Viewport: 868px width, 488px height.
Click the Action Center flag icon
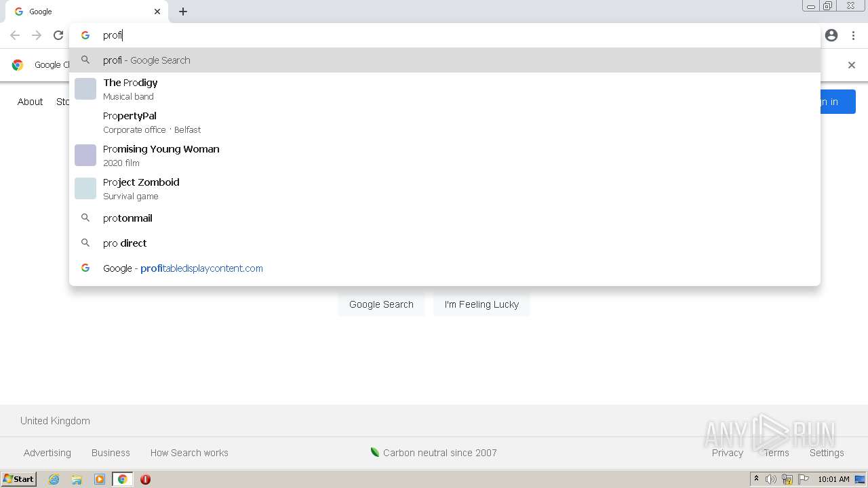point(804,479)
